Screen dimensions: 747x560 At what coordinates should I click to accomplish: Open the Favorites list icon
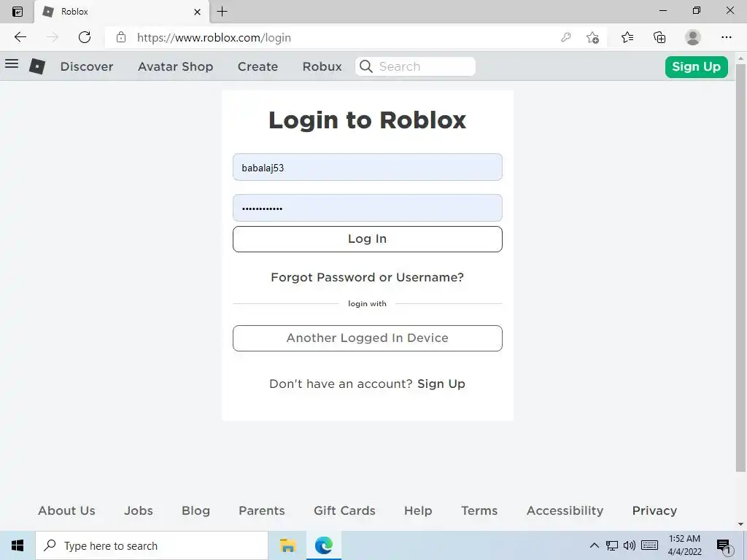point(627,37)
